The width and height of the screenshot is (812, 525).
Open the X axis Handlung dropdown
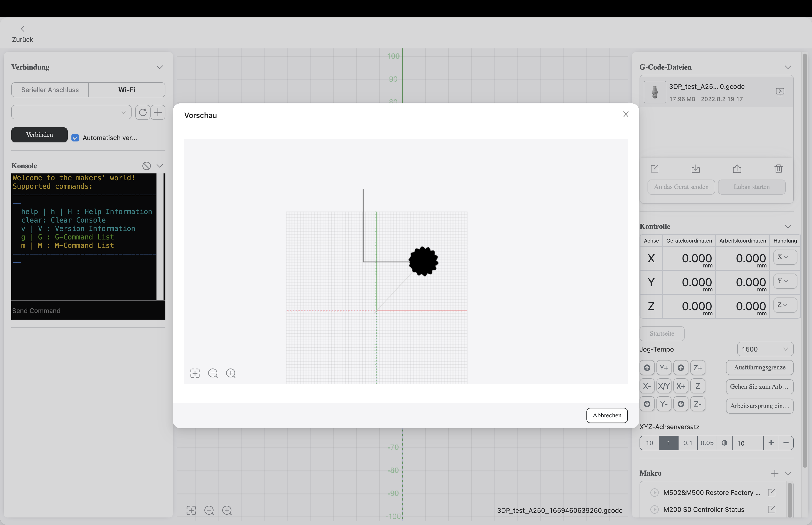[785, 257]
